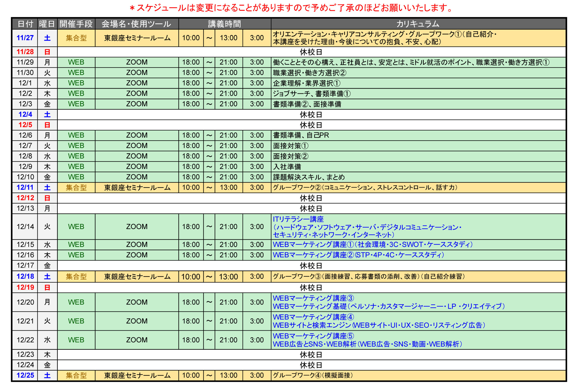Click 課題解決スキル、まとめ curriculum cell
The height and width of the screenshot is (392, 580).
418,177
